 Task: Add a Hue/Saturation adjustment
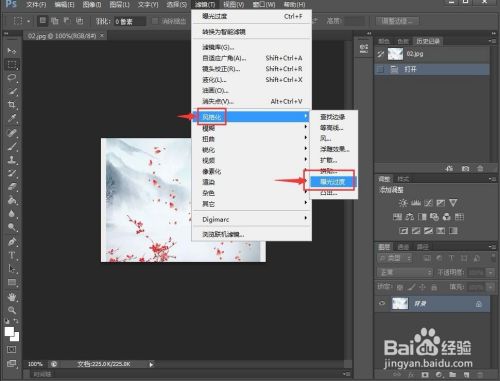[397, 217]
